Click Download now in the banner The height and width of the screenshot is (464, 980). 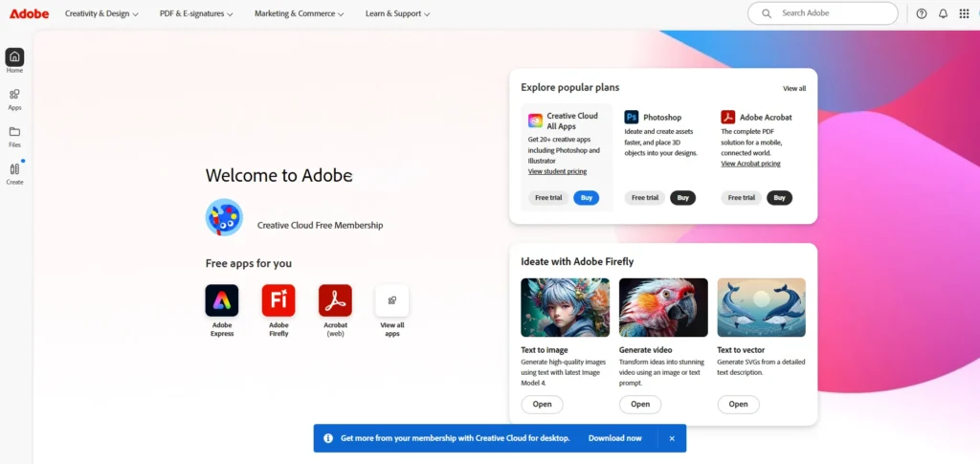tap(615, 438)
